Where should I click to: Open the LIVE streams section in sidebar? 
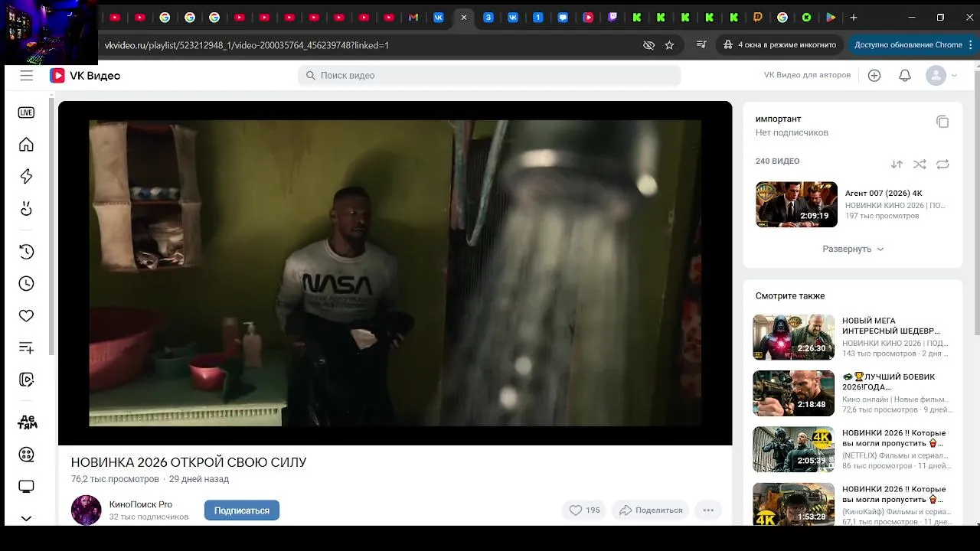[x=26, y=112]
